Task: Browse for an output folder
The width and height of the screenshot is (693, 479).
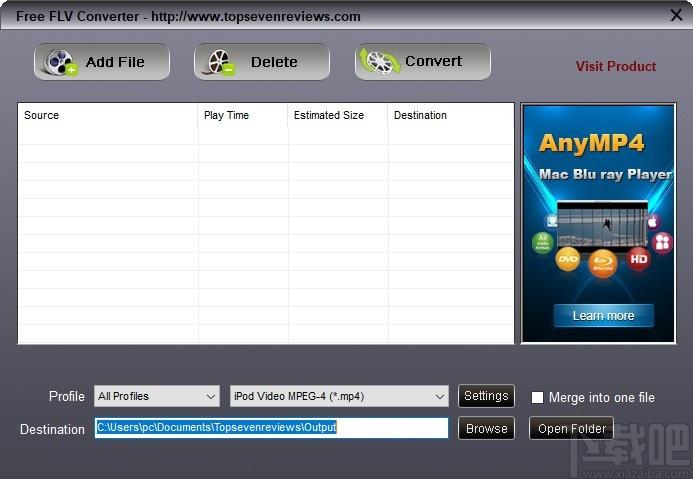Action: point(486,428)
